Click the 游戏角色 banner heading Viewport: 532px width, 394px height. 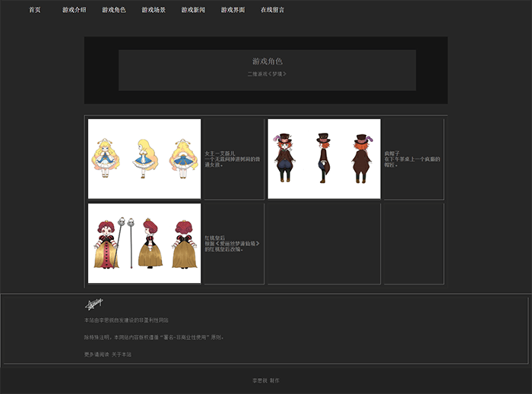pos(267,61)
